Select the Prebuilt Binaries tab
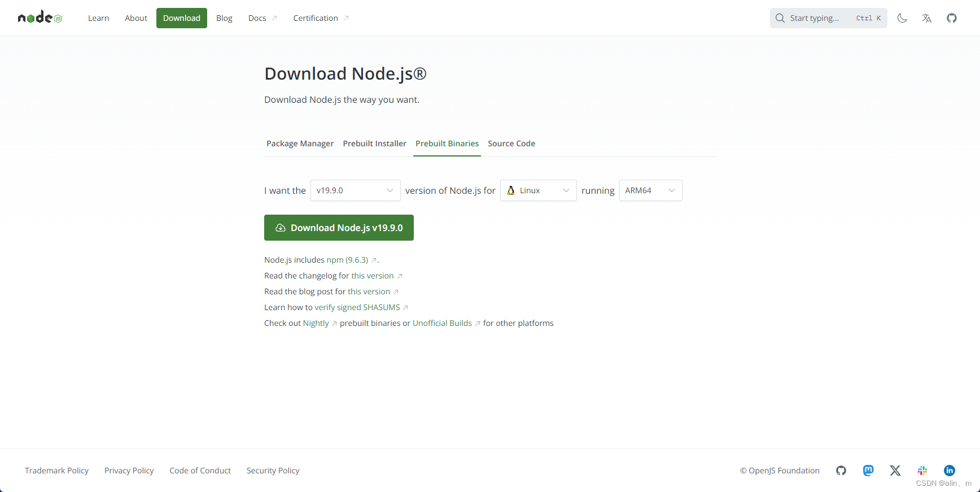This screenshot has height=492, width=980. 447,143
